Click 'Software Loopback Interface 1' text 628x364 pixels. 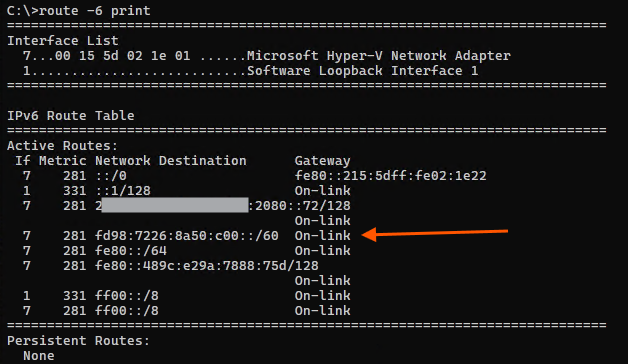[362, 71]
